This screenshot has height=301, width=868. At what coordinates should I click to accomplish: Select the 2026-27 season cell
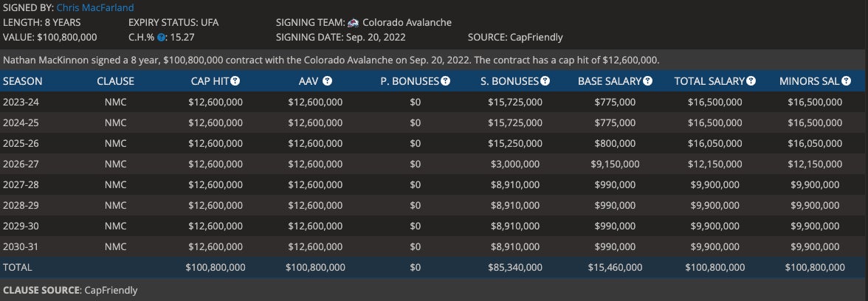click(23, 164)
